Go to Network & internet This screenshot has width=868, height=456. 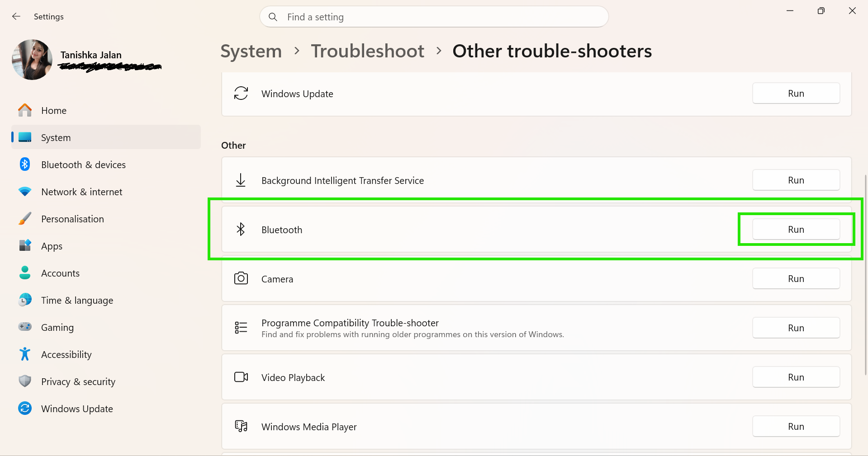[106, 192]
